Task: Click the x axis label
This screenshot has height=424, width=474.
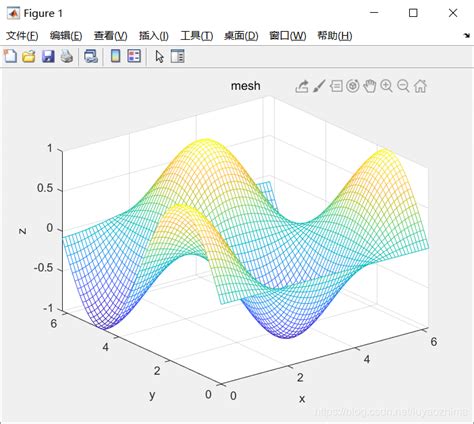Action: coord(302,399)
